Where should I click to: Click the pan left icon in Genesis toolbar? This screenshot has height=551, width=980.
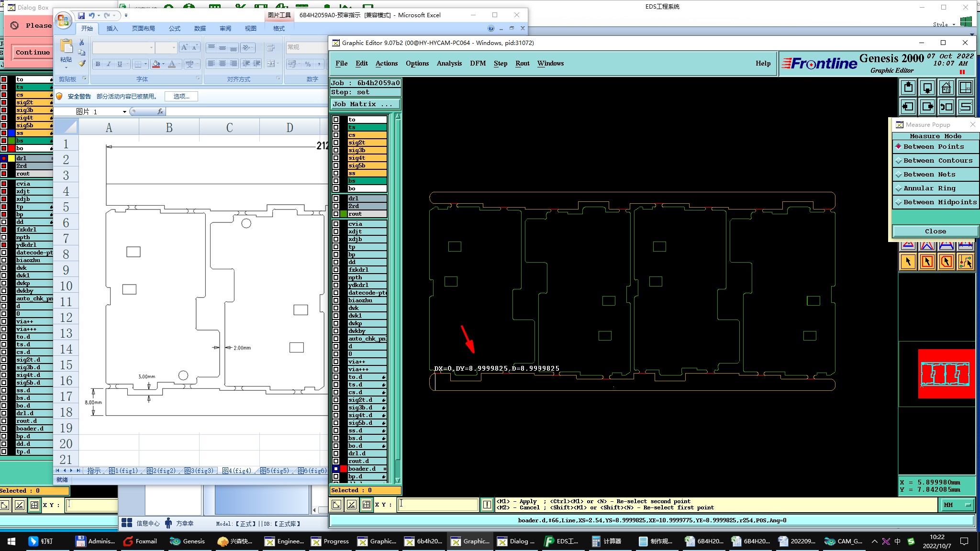pyautogui.click(x=908, y=107)
